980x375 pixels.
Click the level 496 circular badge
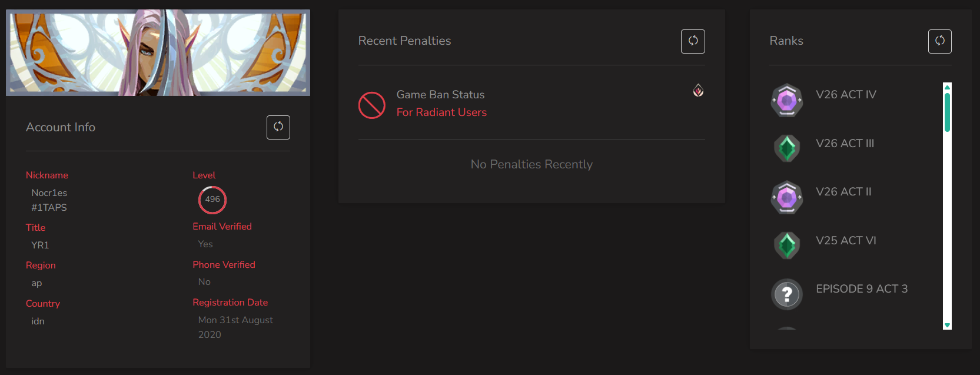pyautogui.click(x=212, y=200)
